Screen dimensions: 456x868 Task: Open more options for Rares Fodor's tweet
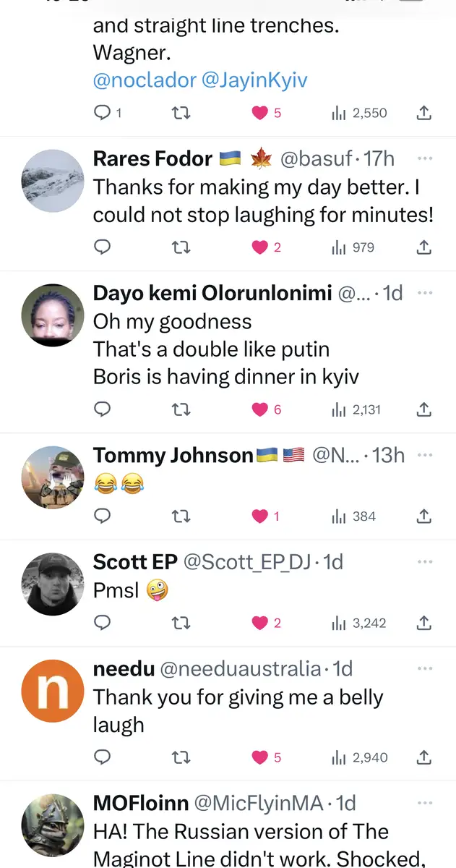coord(425,158)
